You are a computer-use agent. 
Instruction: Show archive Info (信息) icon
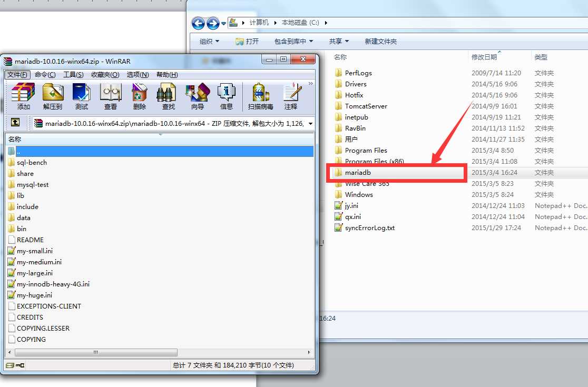tap(227, 97)
